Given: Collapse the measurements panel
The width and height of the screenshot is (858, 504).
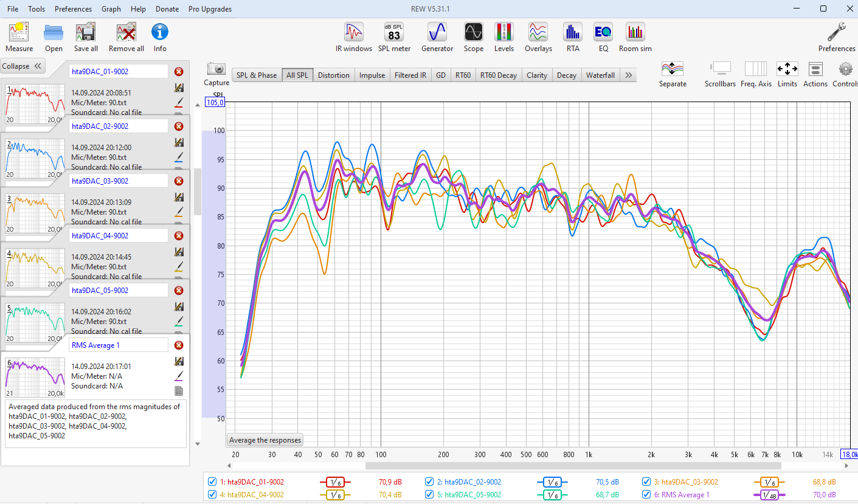Looking at the screenshot, I should click(x=22, y=66).
